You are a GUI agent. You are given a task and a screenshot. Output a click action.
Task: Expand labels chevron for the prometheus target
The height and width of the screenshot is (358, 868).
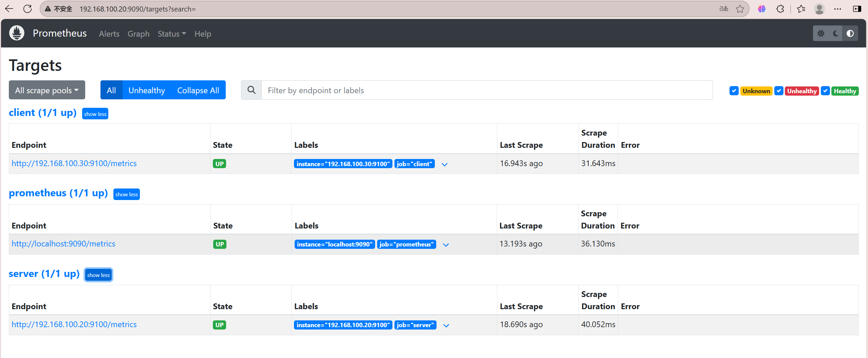coord(446,245)
